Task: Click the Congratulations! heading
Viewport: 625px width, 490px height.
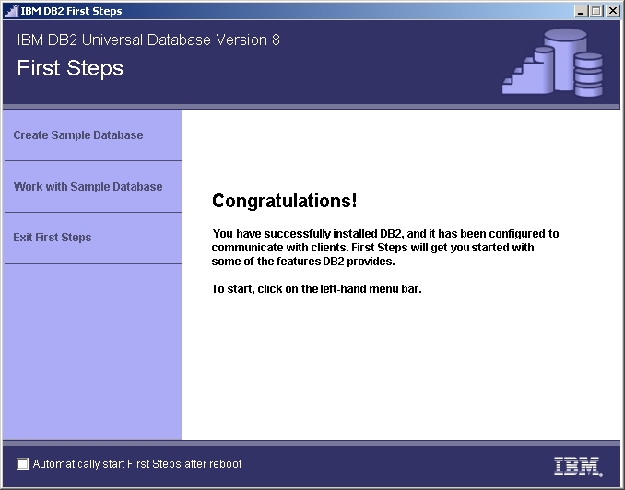Action: tap(284, 201)
